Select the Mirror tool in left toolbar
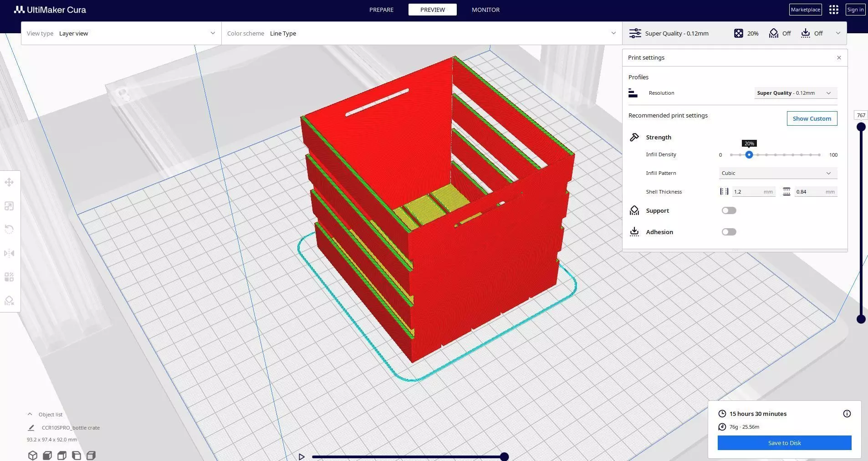Viewport: 868px width, 461px height. [9, 253]
